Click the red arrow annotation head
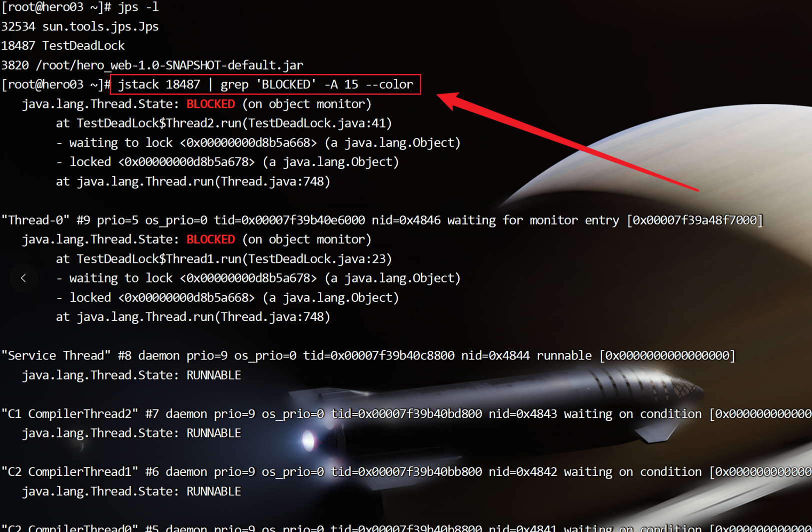Image resolution: width=812 pixels, height=532 pixels. pos(450,99)
